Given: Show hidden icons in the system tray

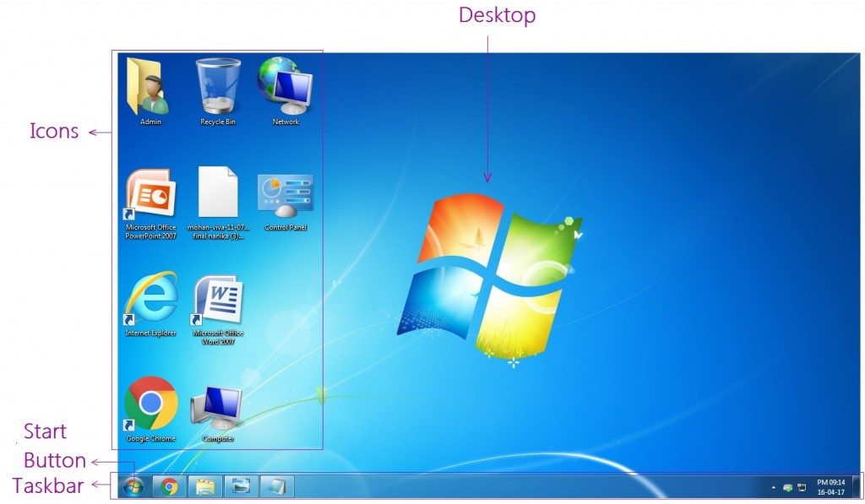Looking at the screenshot, I should (x=773, y=488).
